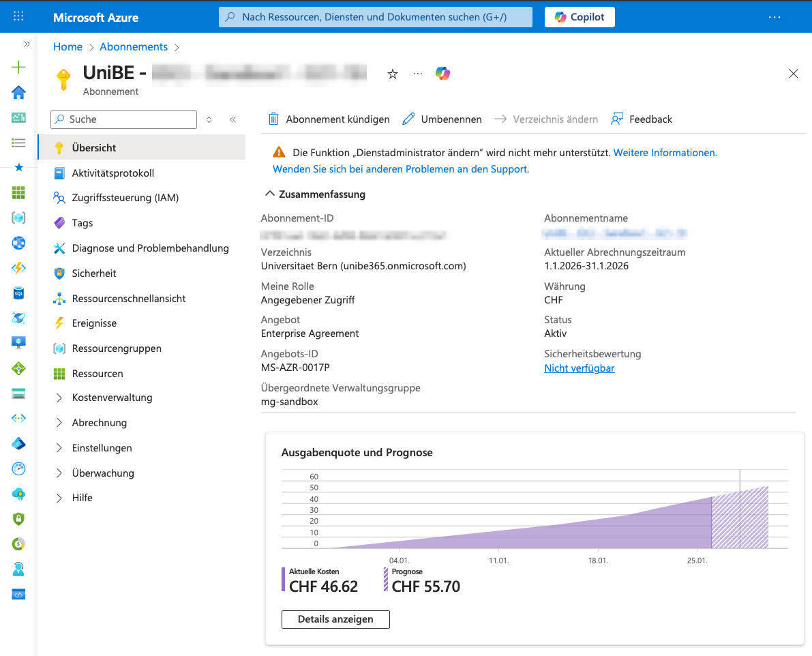Open the Nicht verfügbar security score link
Viewport: 812px width, 656px height.
point(579,368)
